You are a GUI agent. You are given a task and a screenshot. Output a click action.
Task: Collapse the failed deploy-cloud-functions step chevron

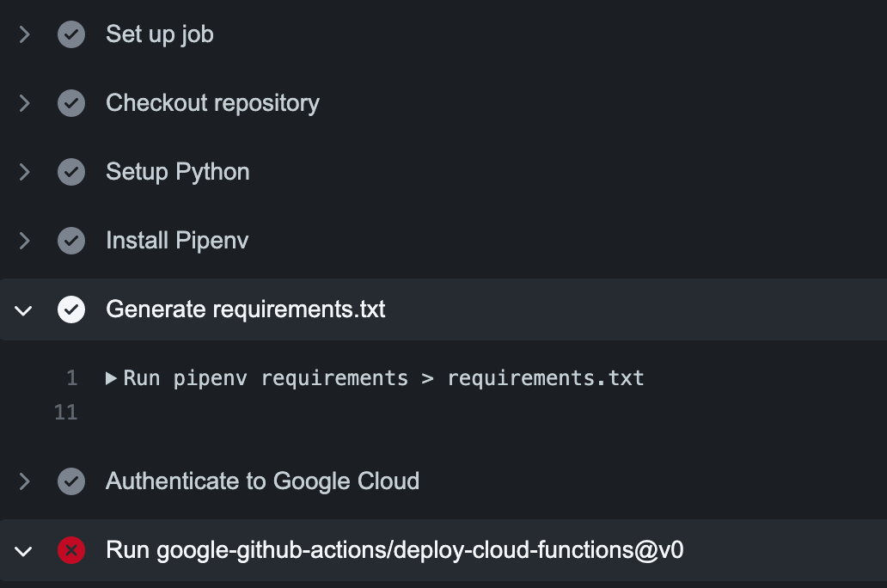click(24, 550)
